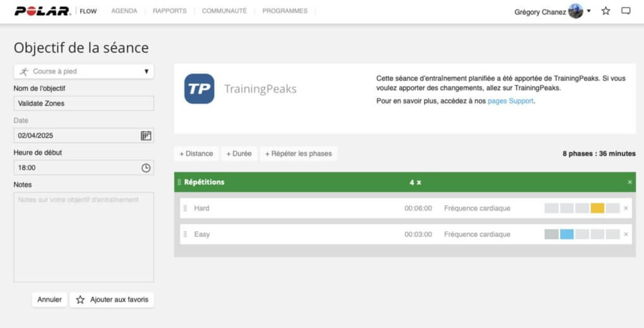
Task: Click the Easy phase name
Action: tap(201, 235)
